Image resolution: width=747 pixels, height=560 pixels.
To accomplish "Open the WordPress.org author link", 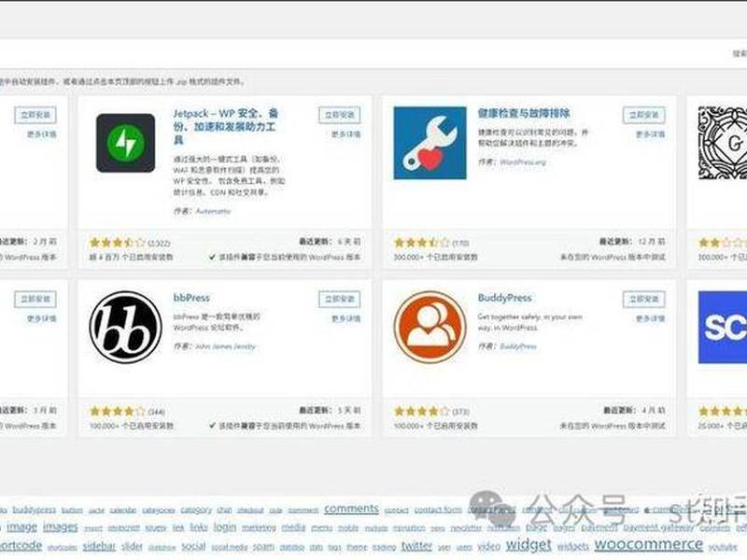I will click(523, 161).
